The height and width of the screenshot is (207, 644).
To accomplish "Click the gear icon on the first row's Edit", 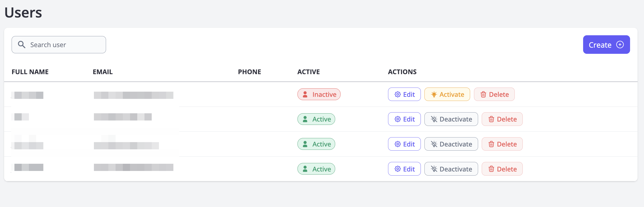I will (398, 94).
